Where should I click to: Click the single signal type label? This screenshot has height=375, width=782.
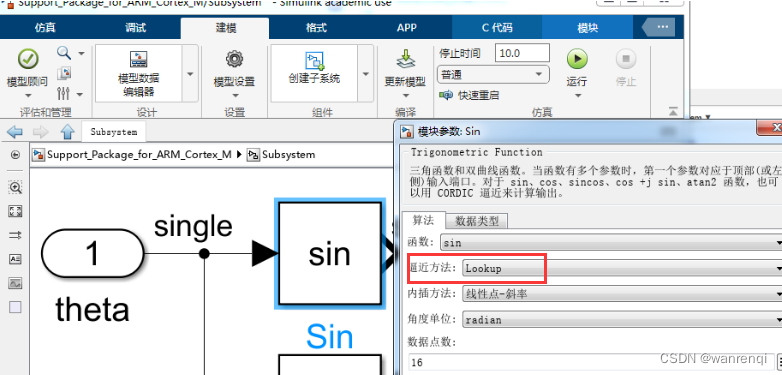[193, 226]
